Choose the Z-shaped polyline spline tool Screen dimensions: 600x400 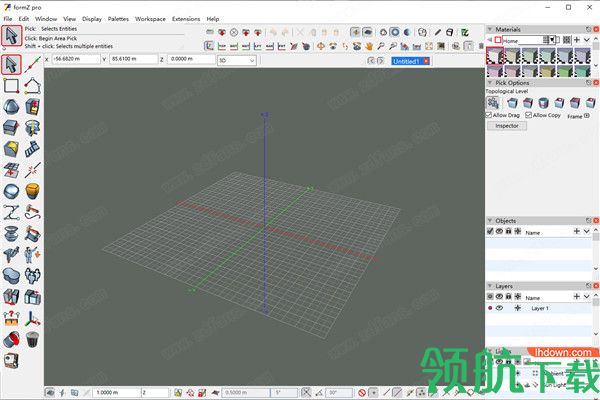coord(11,212)
